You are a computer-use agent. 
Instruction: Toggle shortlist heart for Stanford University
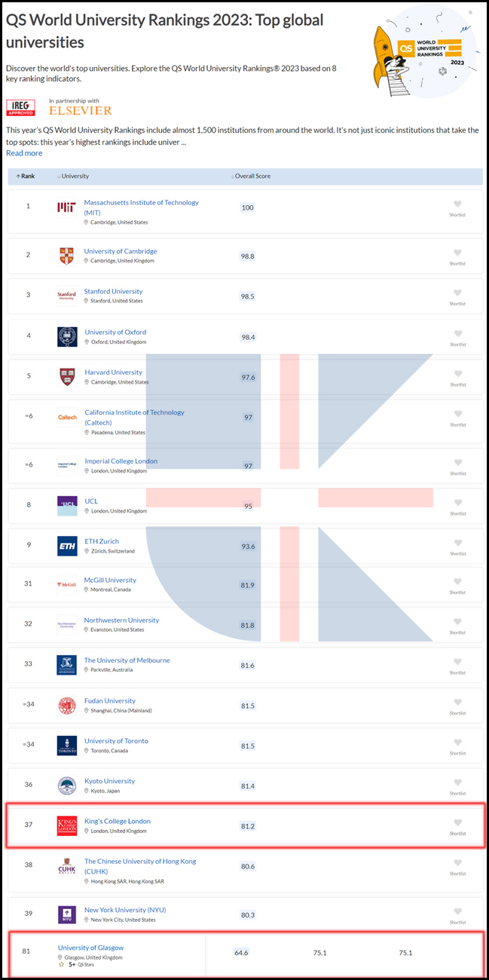pos(457,293)
